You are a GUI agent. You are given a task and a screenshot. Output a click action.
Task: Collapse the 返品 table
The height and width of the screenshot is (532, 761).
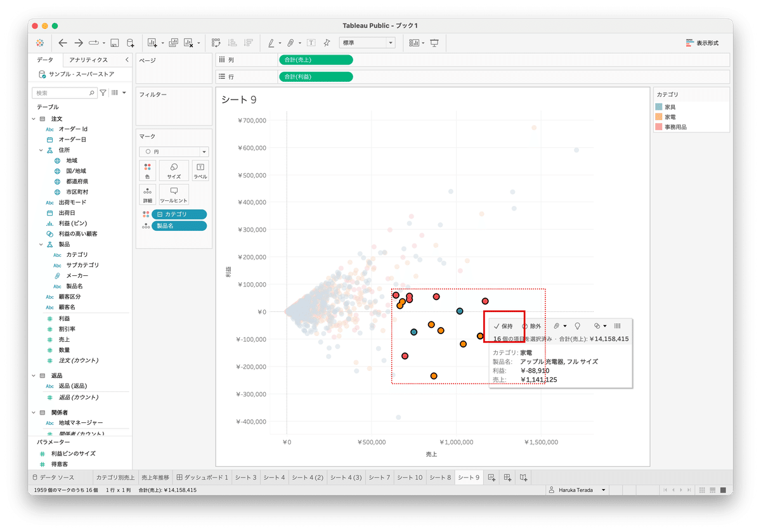tap(34, 375)
